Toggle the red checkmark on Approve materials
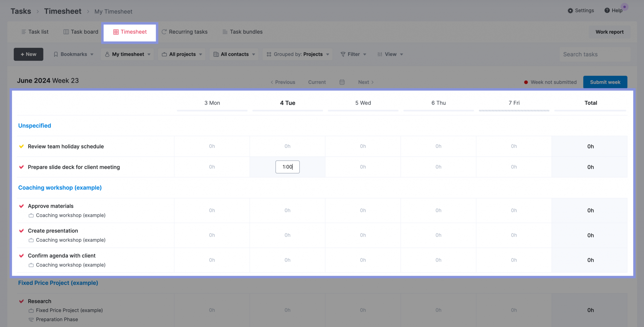Screen dimensions: 644x327 [x=21, y=206]
